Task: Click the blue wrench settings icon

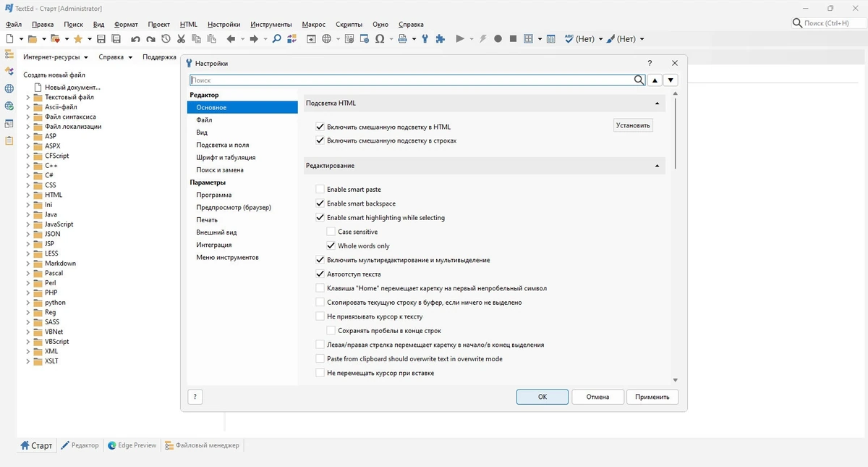Action: (x=425, y=39)
